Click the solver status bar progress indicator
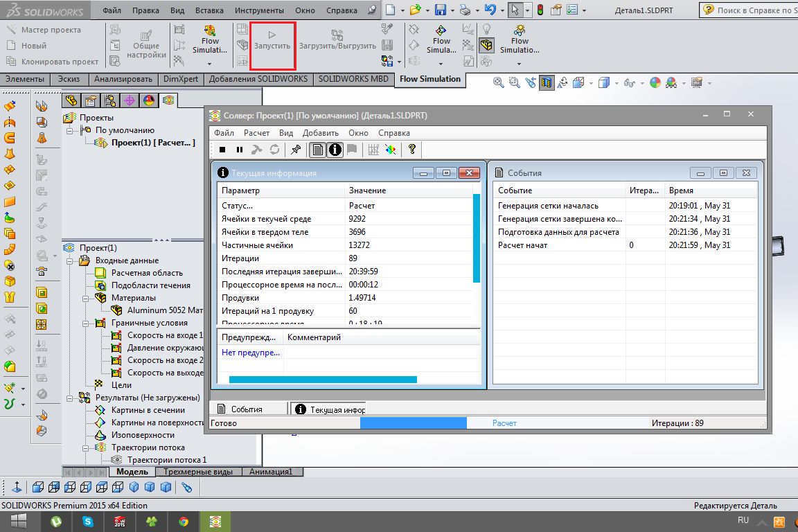This screenshot has width=798, height=532. (x=414, y=423)
